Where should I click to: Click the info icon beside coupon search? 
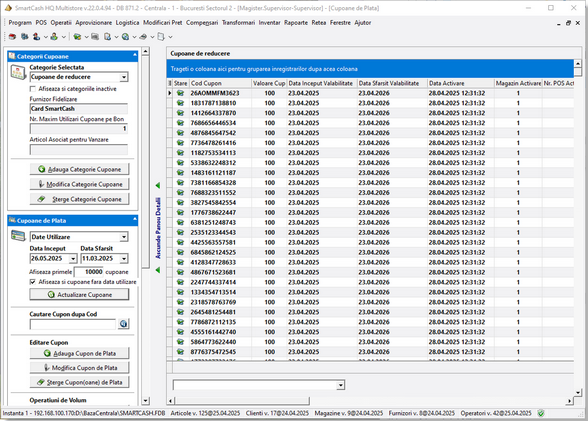click(x=123, y=324)
